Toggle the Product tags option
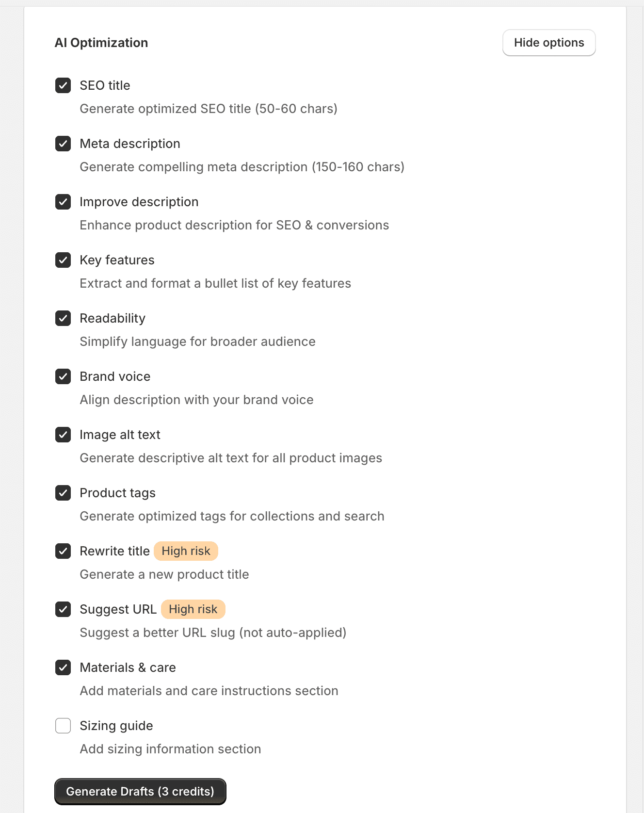Image resolution: width=644 pixels, height=813 pixels. click(63, 493)
